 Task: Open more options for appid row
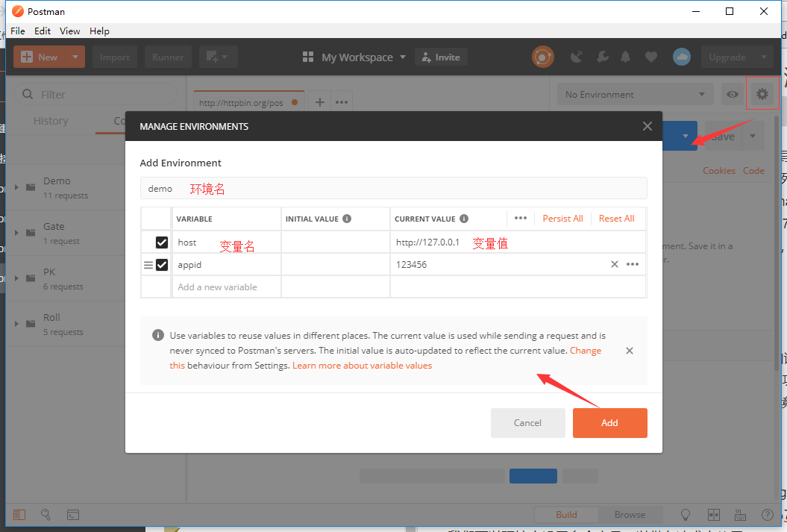pos(633,264)
